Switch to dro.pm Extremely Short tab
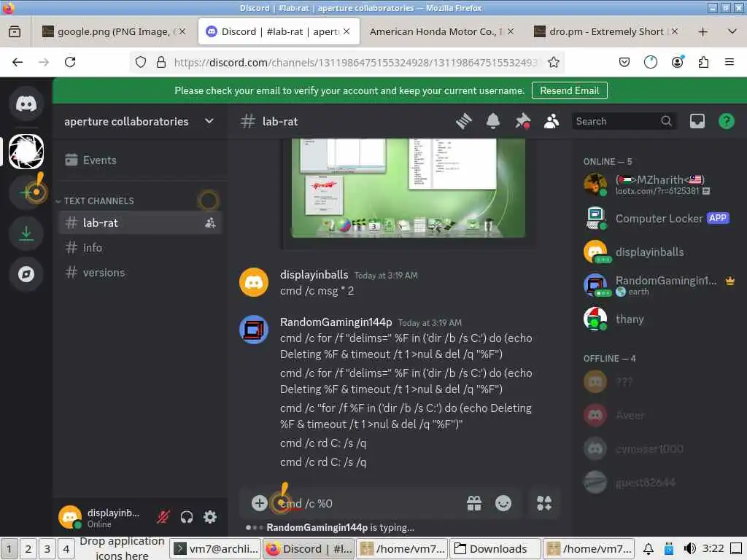This screenshot has width=747, height=560. point(606,31)
